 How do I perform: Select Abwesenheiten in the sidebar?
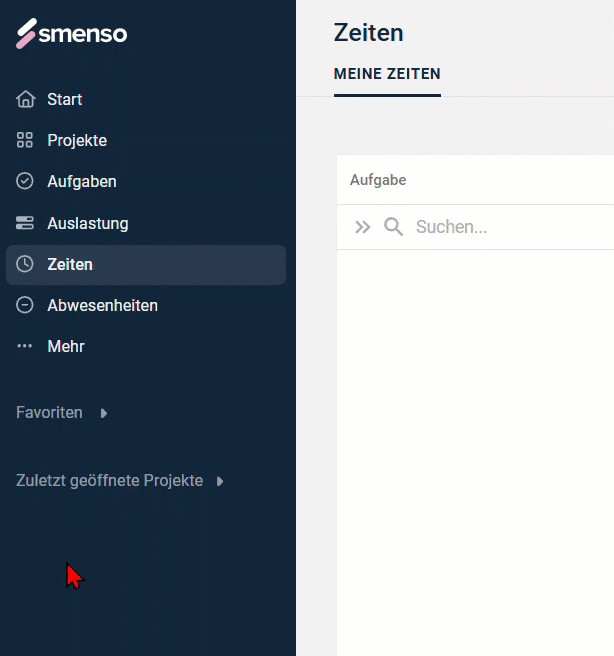point(102,305)
